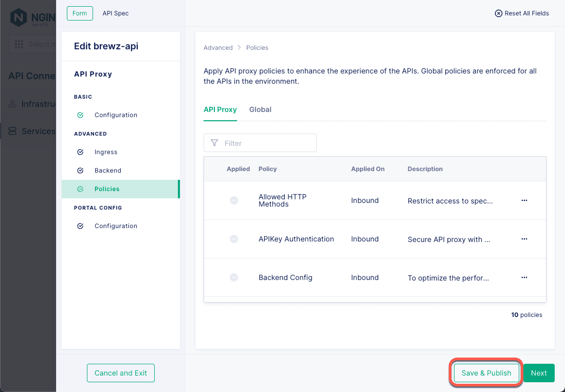Enable the APIKey Authentication policy toggle
Screen dimensions: 565x392
(234, 239)
